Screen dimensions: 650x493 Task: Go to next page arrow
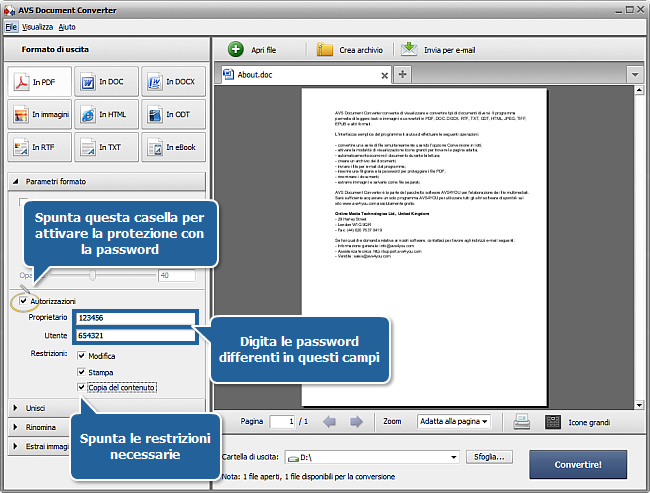(x=356, y=422)
